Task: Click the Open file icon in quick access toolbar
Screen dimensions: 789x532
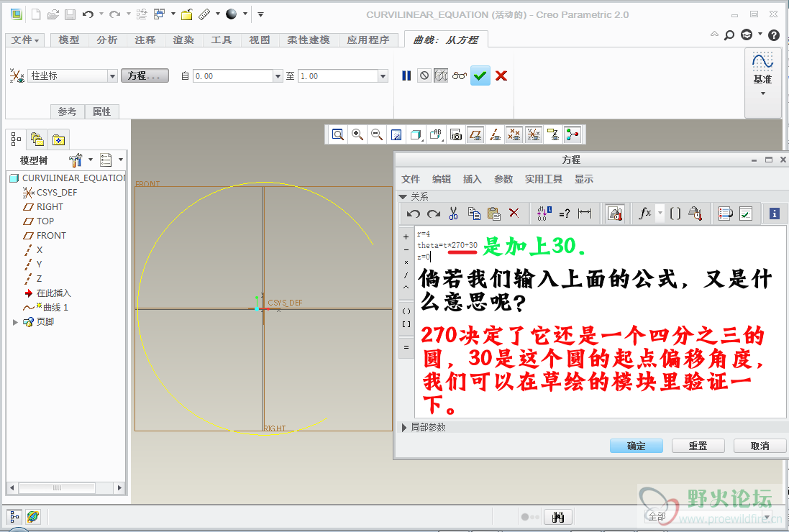Action: [53, 14]
